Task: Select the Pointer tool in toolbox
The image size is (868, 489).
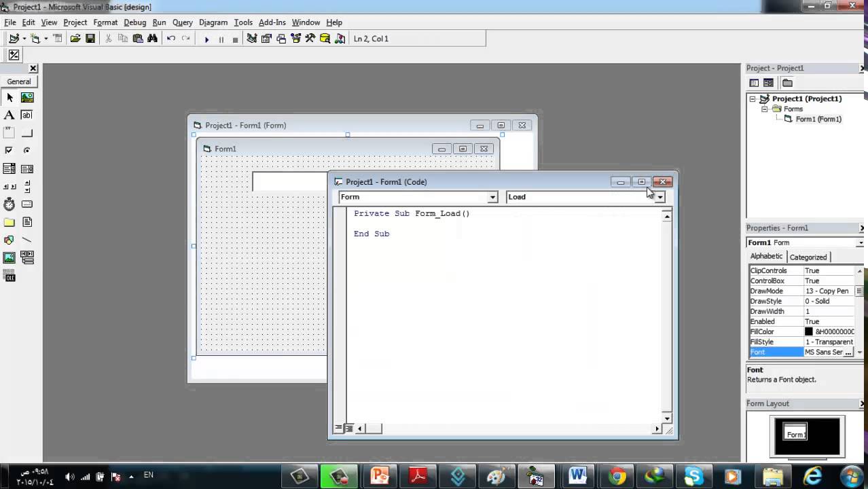Action: coord(10,97)
